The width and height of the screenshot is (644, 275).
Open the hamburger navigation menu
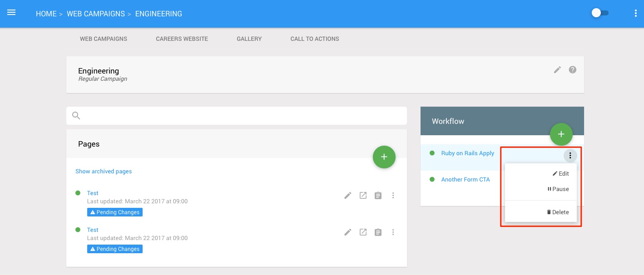click(11, 13)
